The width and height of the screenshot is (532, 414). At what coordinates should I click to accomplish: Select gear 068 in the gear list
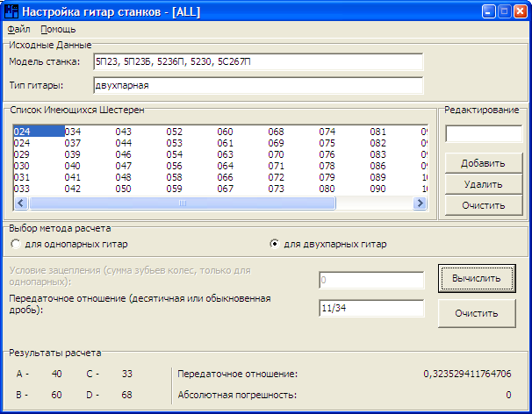tap(277, 132)
